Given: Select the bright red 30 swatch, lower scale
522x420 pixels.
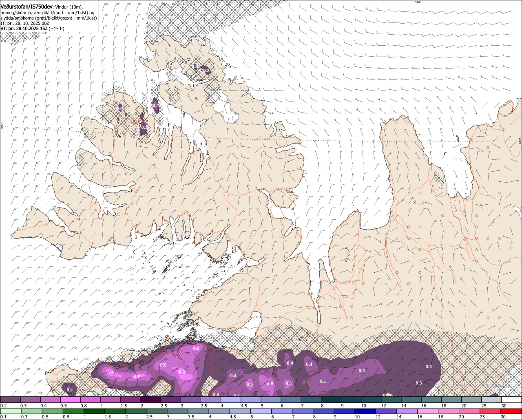Looking at the screenshot, I should click(511, 411).
